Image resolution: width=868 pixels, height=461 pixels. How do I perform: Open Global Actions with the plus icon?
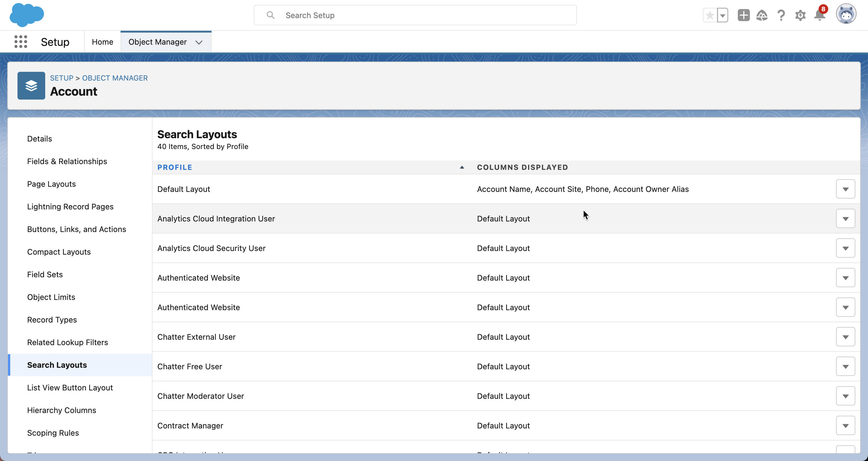[743, 15]
